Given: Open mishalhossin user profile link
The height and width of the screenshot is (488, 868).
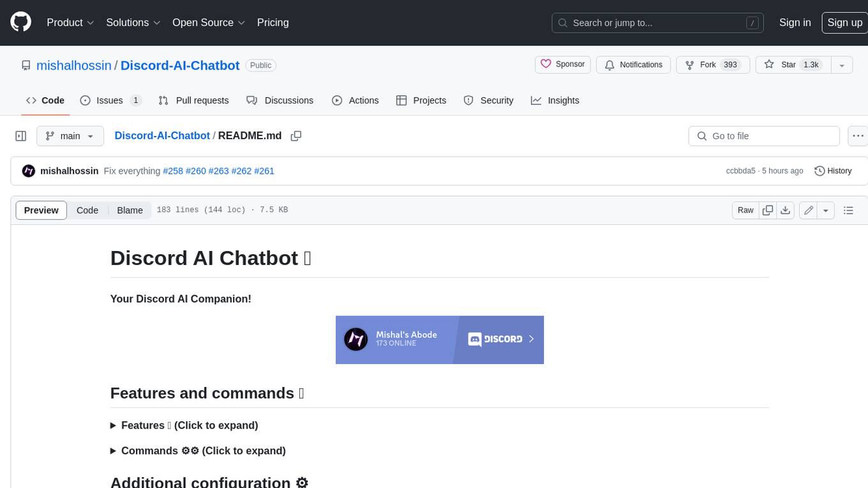Looking at the screenshot, I should 73,65.
